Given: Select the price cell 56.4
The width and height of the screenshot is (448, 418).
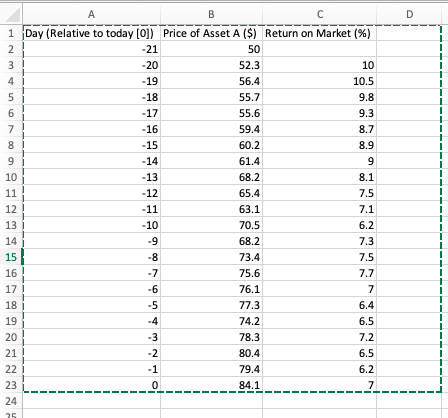Looking at the screenshot, I should pyautogui.click(x=211, y=81).
